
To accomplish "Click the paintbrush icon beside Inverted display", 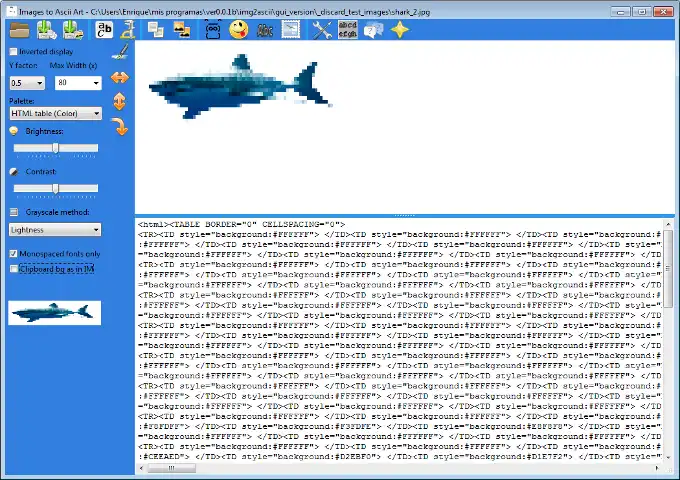I will (x=121, y=52).
